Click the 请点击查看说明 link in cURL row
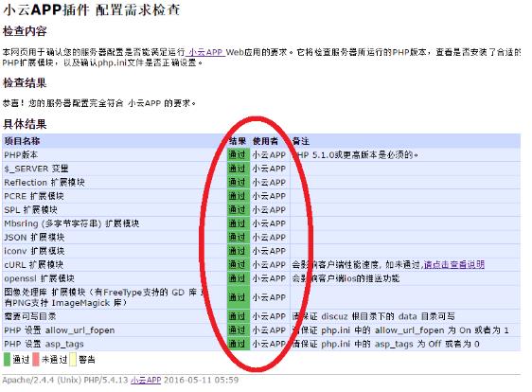This screenshot has height=392, width=532. coord(454,264)
